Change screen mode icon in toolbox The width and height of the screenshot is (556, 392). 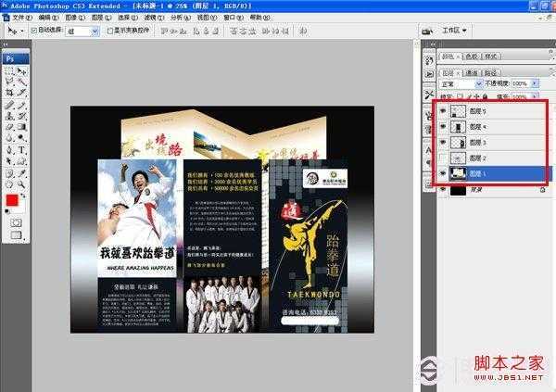16,235
